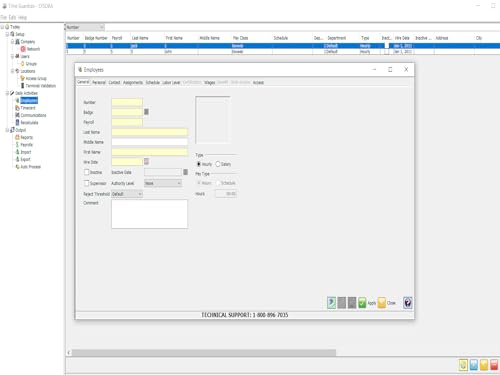Switch to the Personal tab
The width and height of the screenshot is (500, 375).
(x=99, y=82)
